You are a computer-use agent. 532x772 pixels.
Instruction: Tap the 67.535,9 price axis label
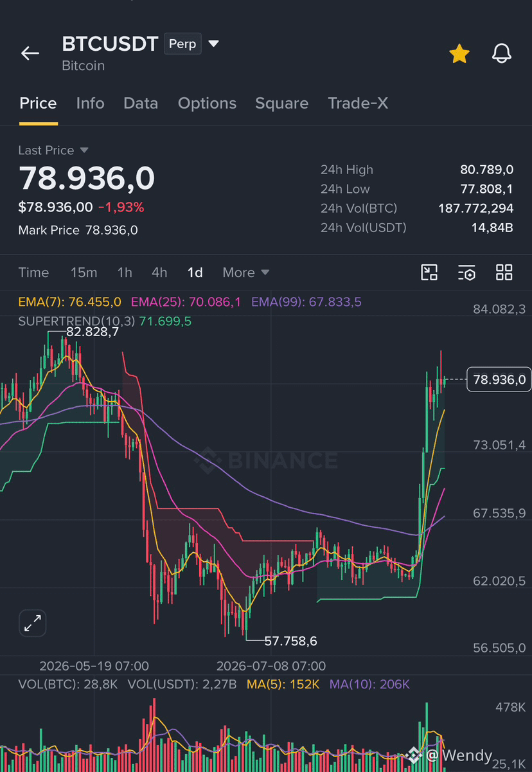tap(499, 513)
